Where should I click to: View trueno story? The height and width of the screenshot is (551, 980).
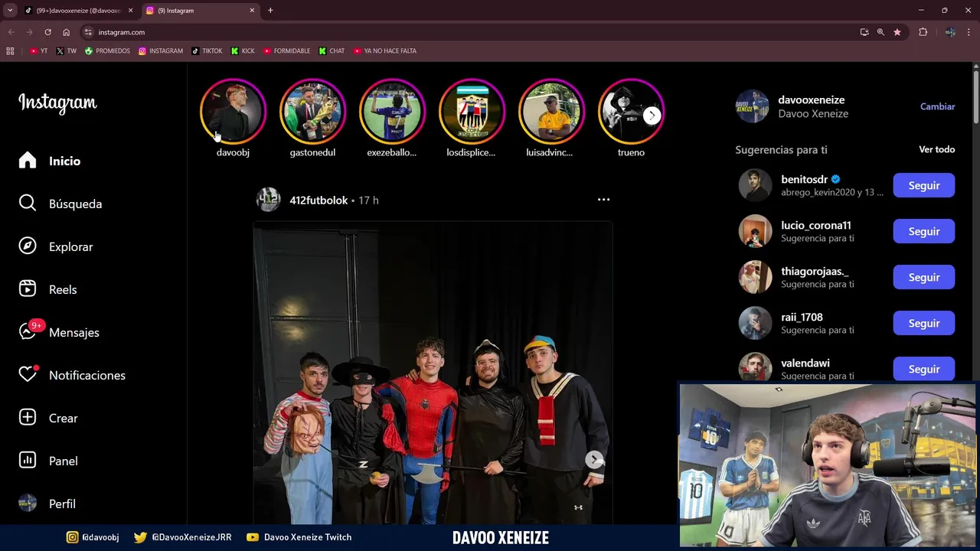click(631, 112)
